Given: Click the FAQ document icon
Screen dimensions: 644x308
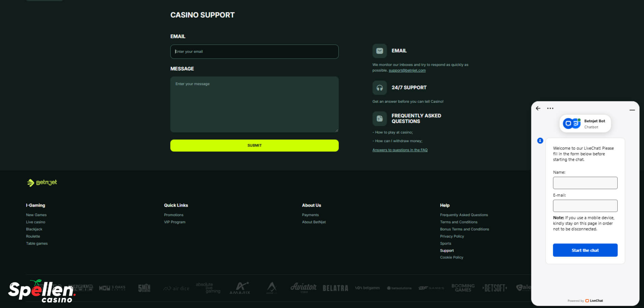Looking at the screenshot, I should pos(380,119).
